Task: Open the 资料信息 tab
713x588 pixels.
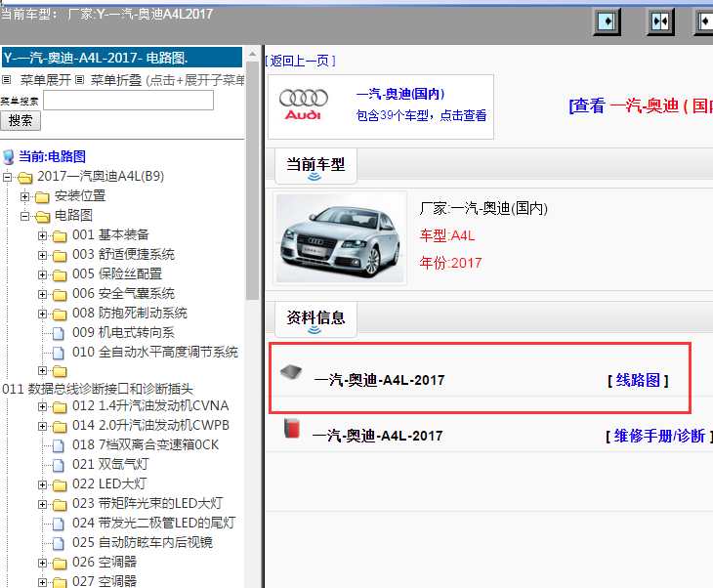Action: (x=315, y=319)
